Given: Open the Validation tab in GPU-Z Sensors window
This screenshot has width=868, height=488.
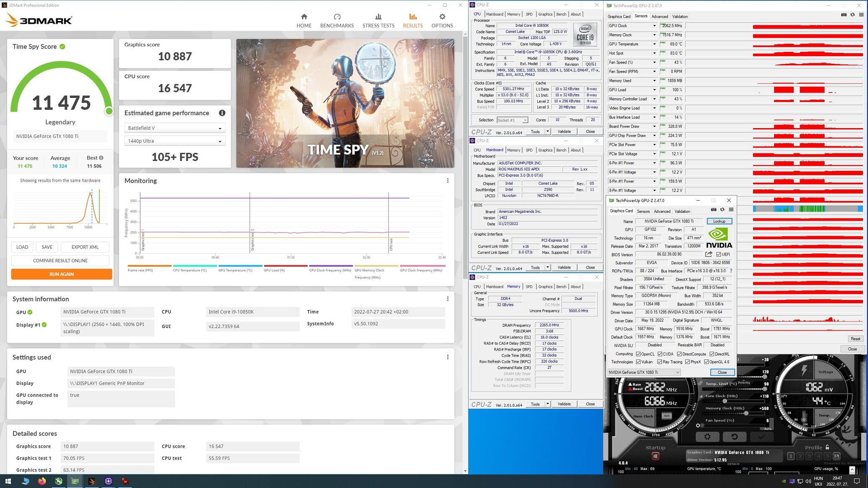Looking at the screenshot, I should pos(680,17).
